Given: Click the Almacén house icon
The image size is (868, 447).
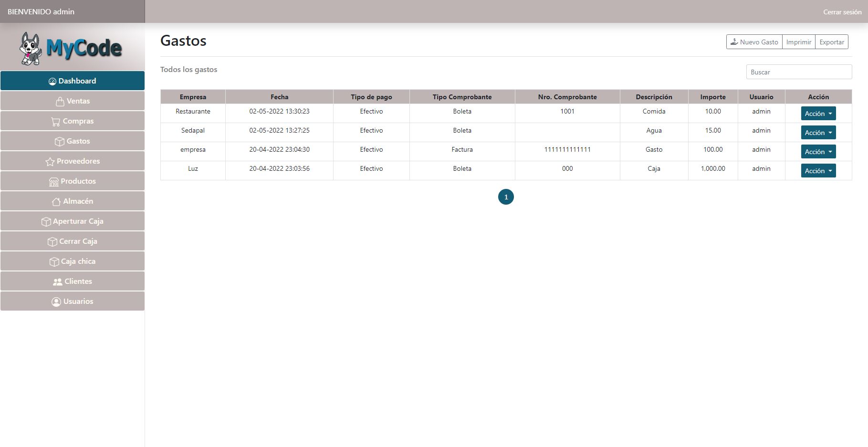Looking at the screenshot, I should [x=56, y=202].
